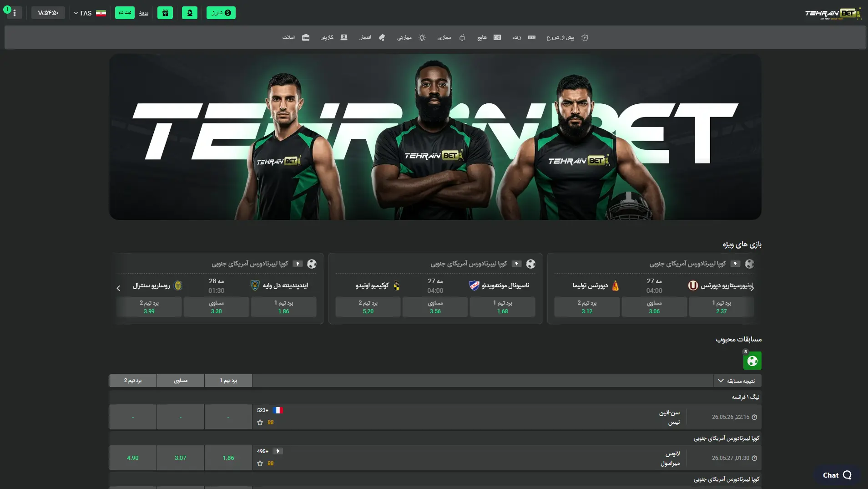
Task: Click stream icon on Nacional Montevideo card
Action: (x=516, y=264)
